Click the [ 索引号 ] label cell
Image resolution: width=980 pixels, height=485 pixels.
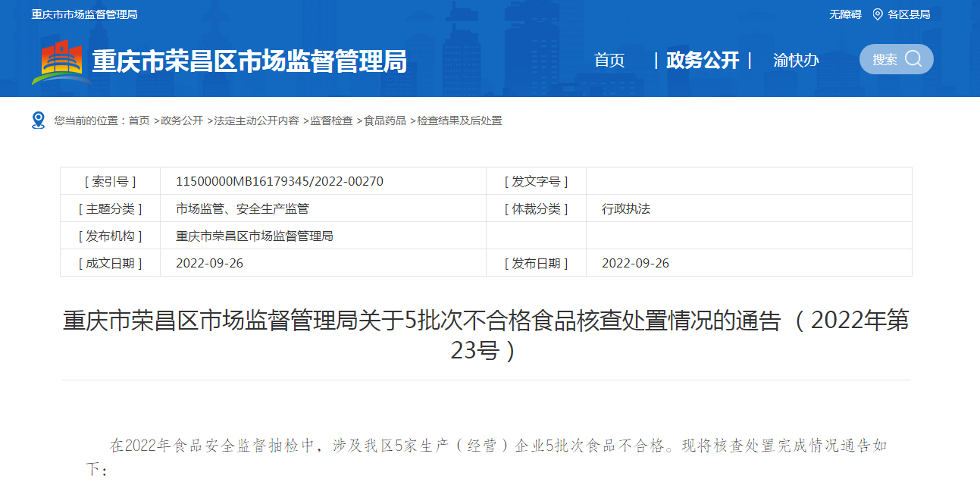pos(111,181)
